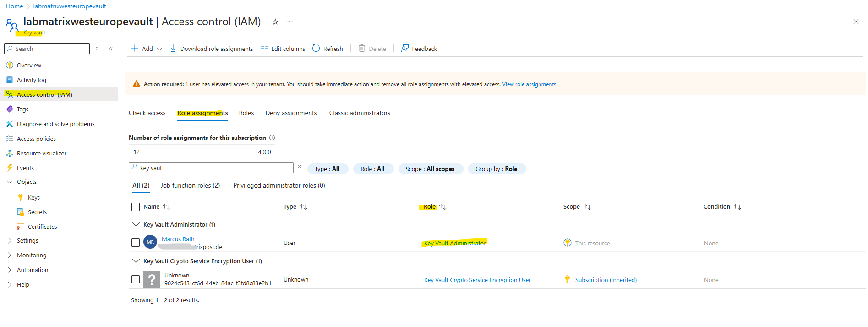
Task: Click the role assignments filter box
Action: (x=211, y=168)
